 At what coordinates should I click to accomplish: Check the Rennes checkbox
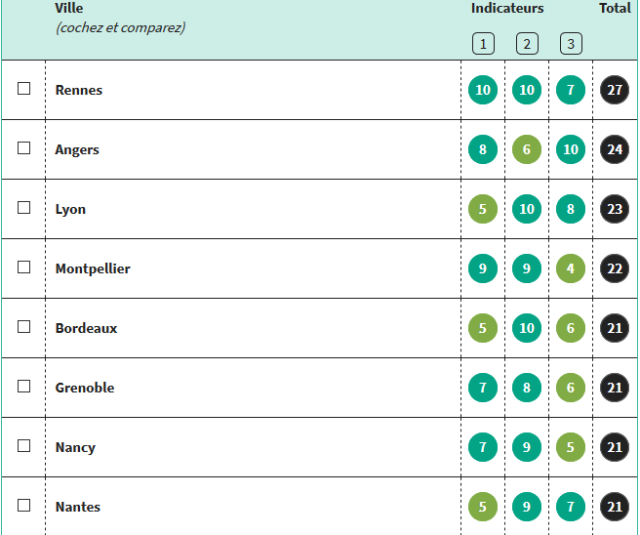24,88
